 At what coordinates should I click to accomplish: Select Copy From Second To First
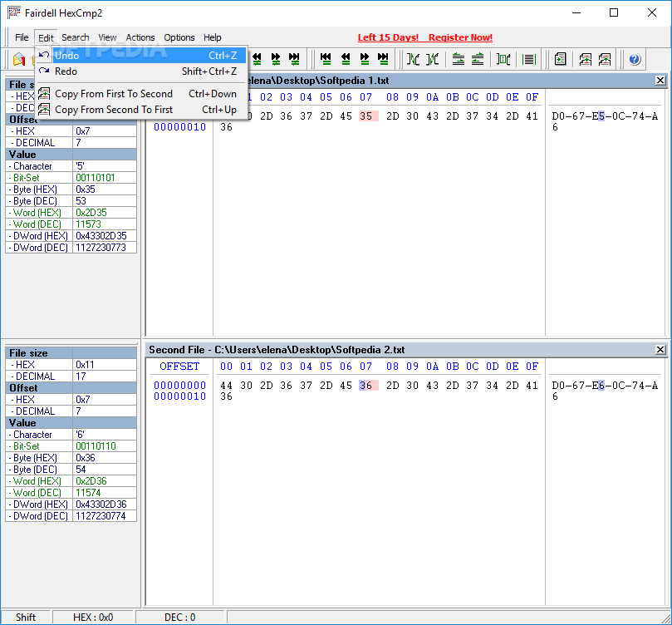(x=141, y=110)
